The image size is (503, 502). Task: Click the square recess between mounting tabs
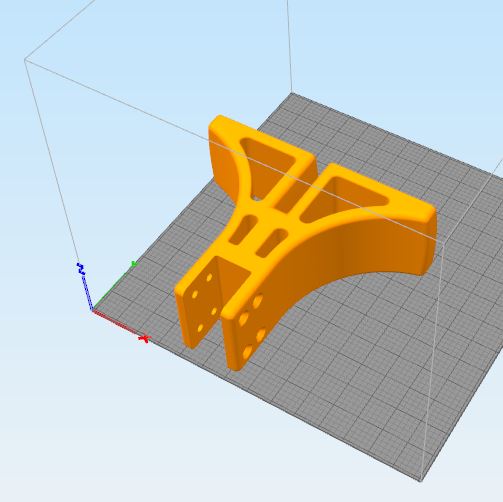click(x=234, y=277)
